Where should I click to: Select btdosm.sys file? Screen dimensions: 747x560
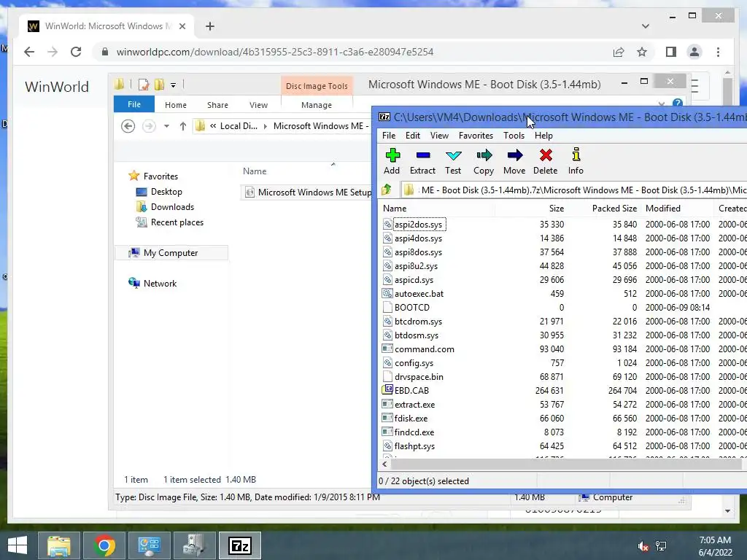[417, 335]
